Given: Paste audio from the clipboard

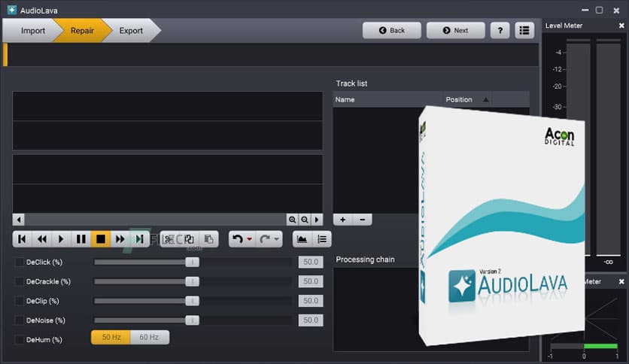Looking at the screenshot, I should [208, 239].
